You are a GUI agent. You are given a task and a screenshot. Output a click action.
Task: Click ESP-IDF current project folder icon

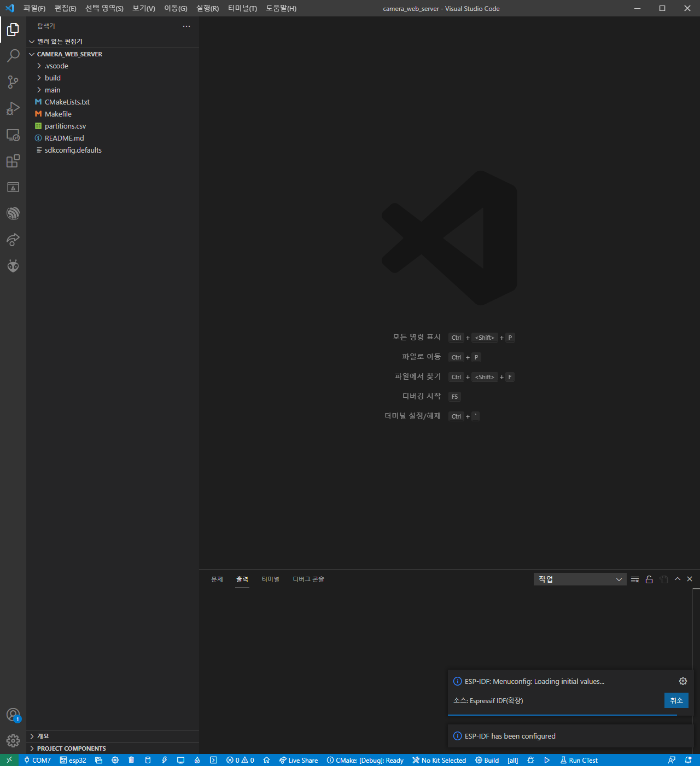(x=98, y=760)
